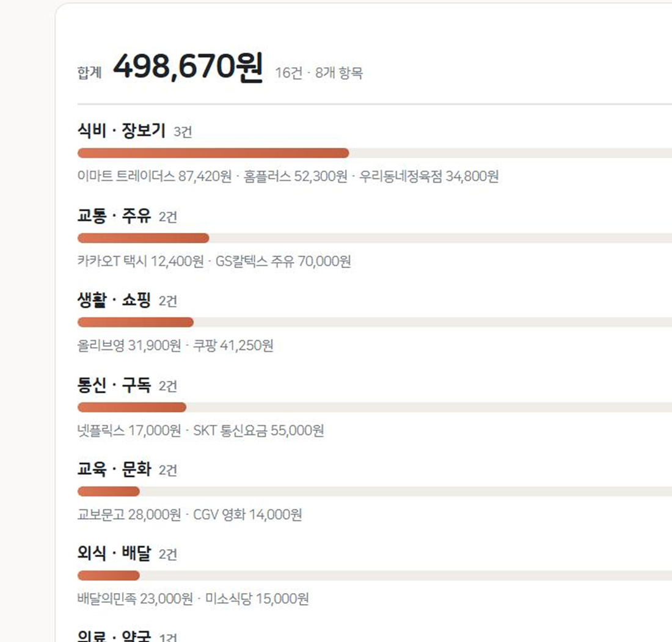The height and width of the screenshot is (642, 672).
Task: Click the 외식 · 배달 spending bar
Action: point(374,575)
